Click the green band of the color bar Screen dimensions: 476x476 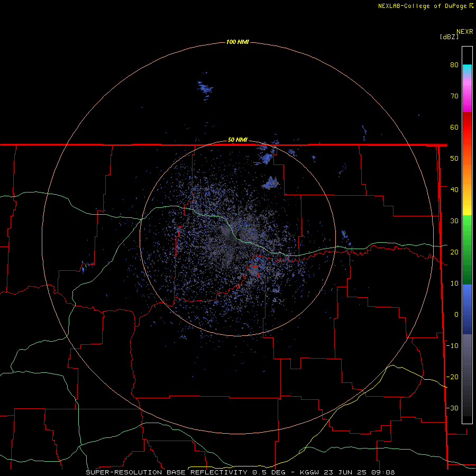click(x=467, y=250)
